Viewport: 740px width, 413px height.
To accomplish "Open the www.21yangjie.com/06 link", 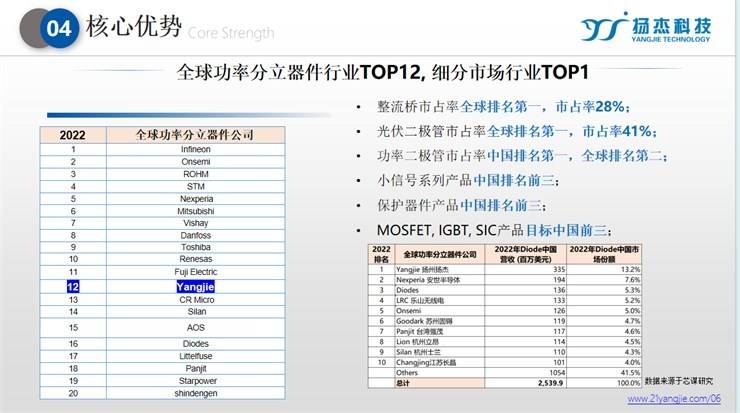I will [674, 399].
